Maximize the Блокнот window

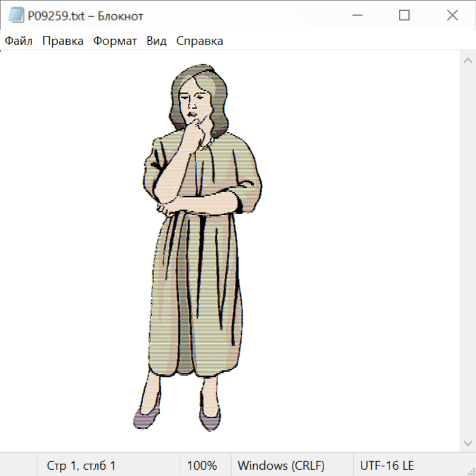[404, 16]
